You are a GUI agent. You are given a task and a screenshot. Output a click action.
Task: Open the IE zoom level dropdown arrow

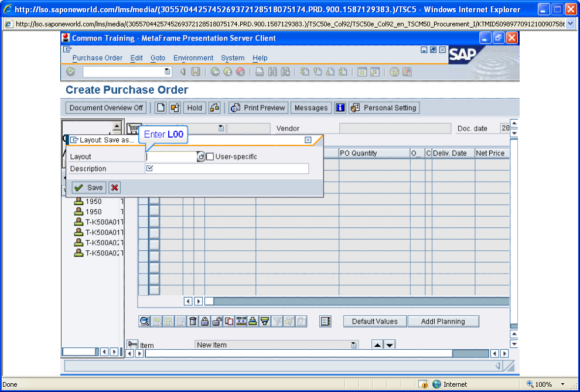563,384
